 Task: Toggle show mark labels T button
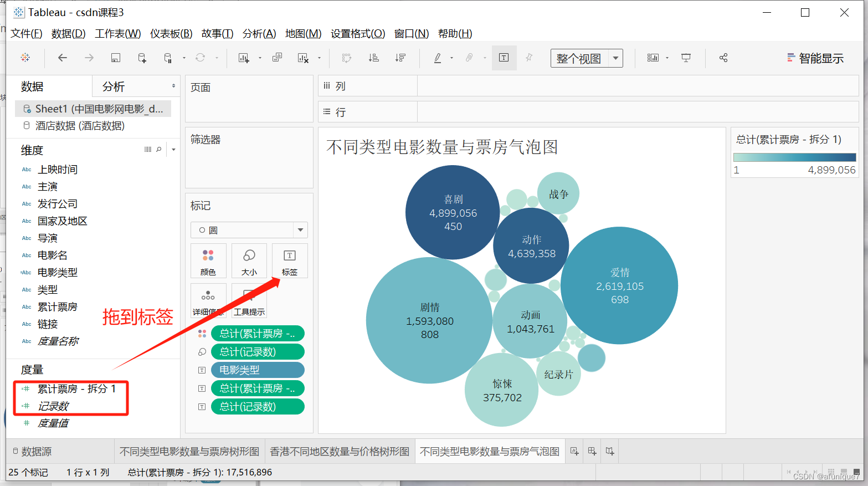[x=504, y=58]
